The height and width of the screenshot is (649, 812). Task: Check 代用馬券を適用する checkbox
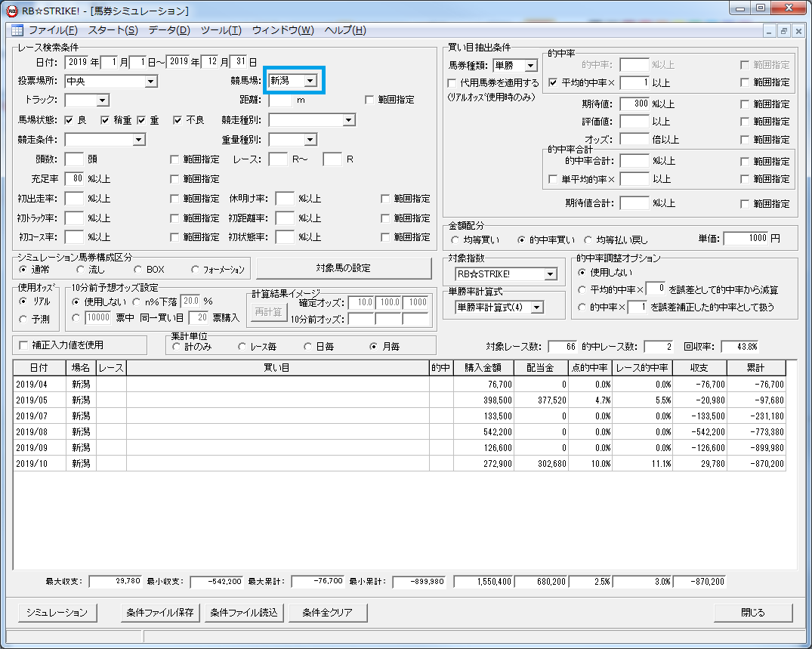pos(452,83)
